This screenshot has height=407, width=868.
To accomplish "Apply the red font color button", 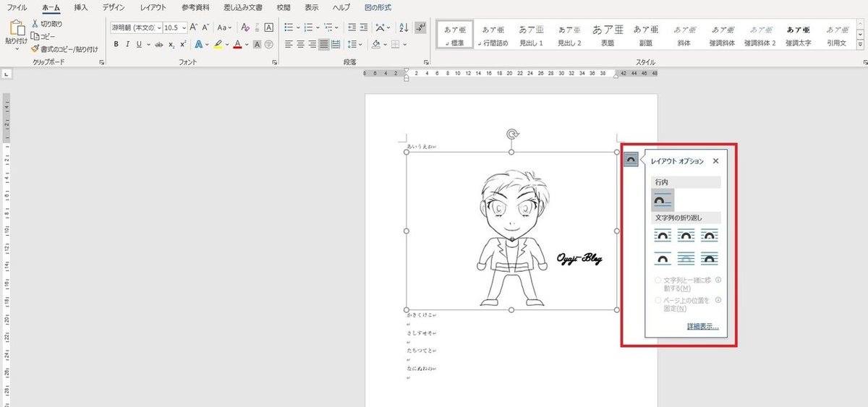I will [238, 44].
